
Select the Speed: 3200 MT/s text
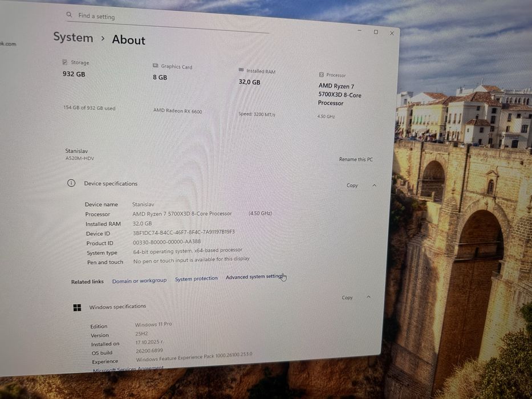(x=257, y=114)
